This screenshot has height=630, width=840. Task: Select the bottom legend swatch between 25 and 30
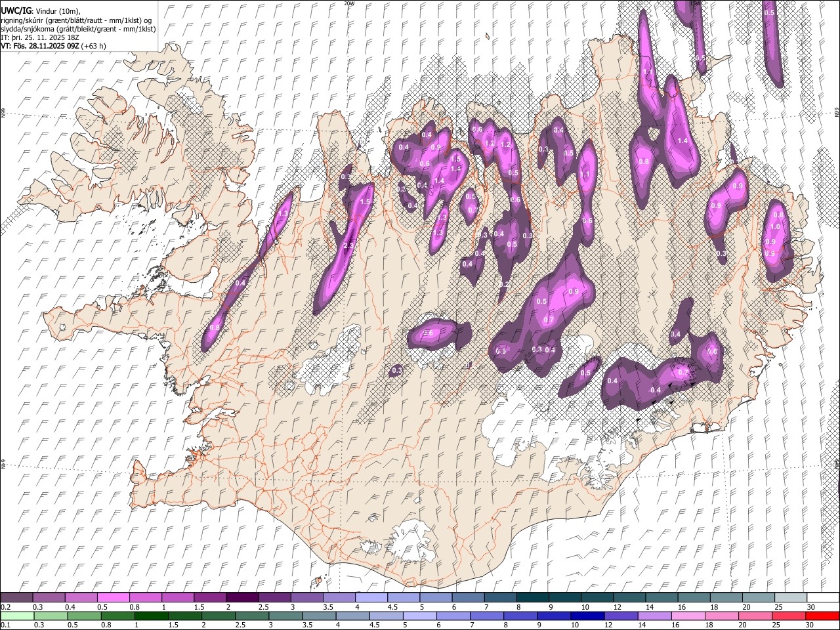tap(789, 616)
